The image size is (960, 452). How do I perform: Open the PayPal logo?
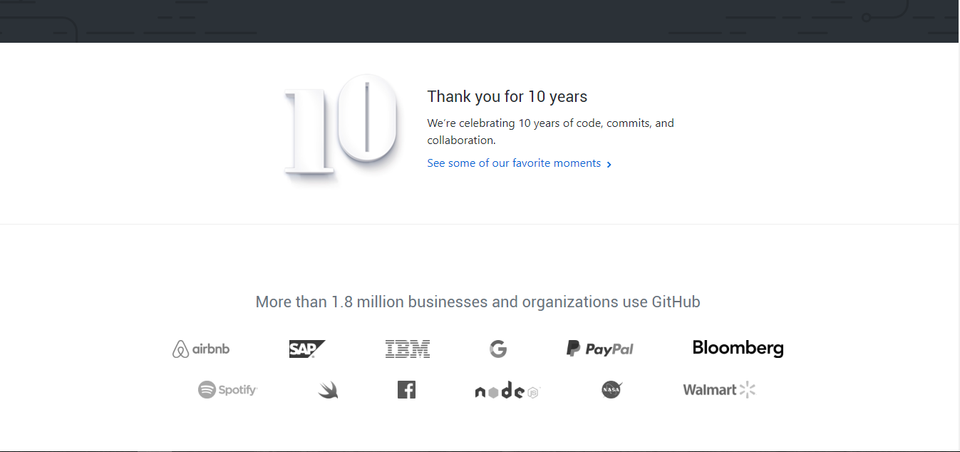(600, 349)
